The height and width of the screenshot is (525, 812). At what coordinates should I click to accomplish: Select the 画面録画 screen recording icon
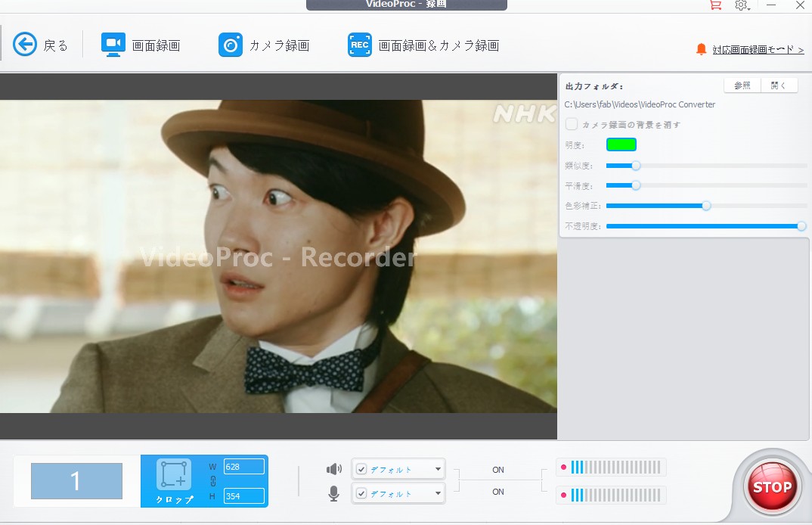coord(113,45)
